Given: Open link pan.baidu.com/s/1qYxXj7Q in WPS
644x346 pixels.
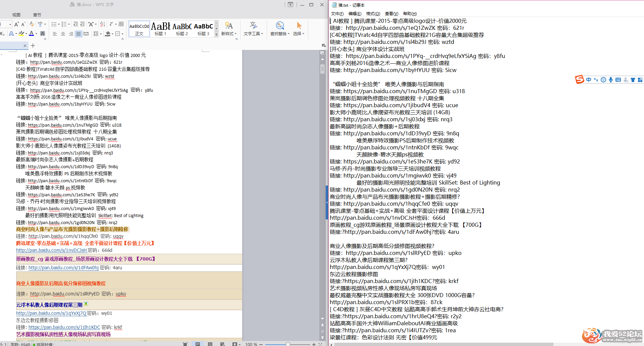Looking at the screenshot, I should [51, 313].
